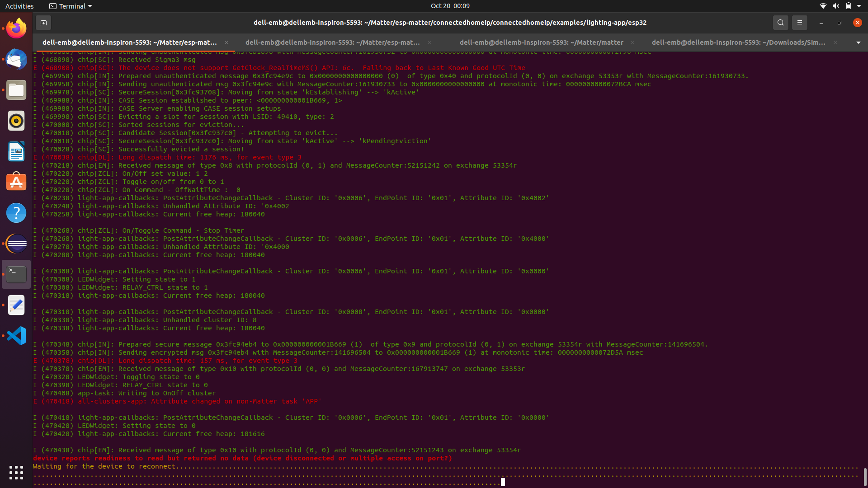Show the applications grid in the dock
This screenshot has height=488, width=868.
click(x=16, y=473)
